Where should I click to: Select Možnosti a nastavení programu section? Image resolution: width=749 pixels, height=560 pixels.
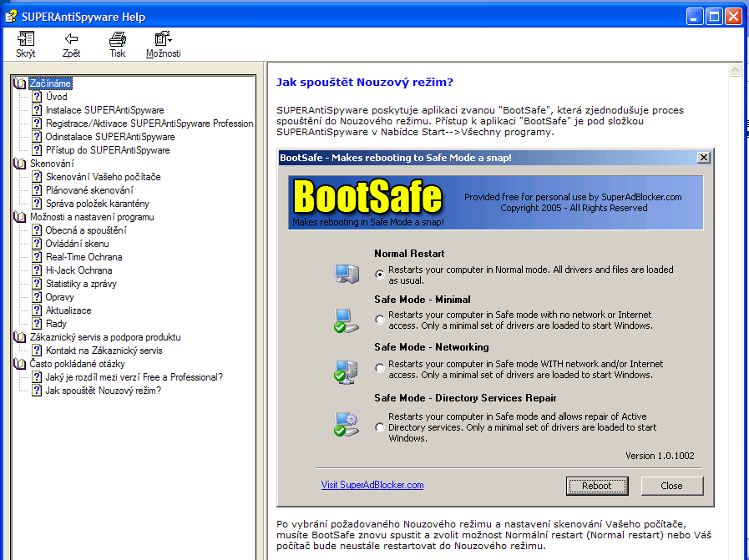coord(92,217)
